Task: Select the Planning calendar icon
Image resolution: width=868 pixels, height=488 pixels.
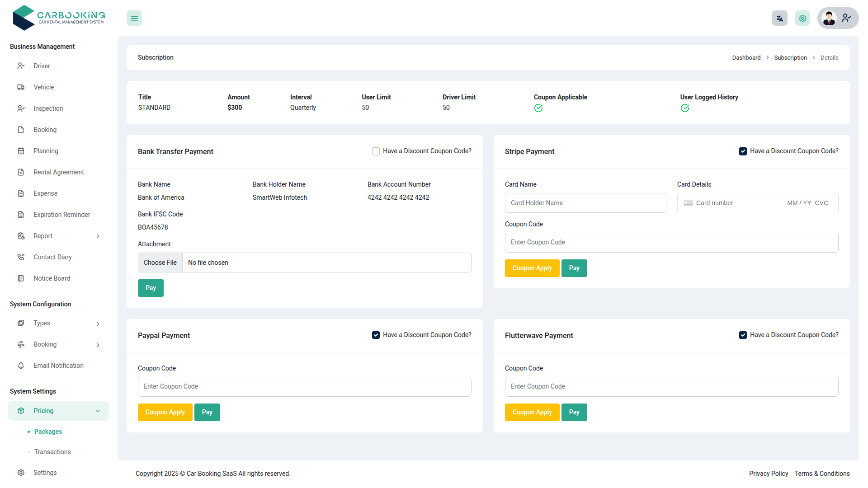Action: (21, 151)
